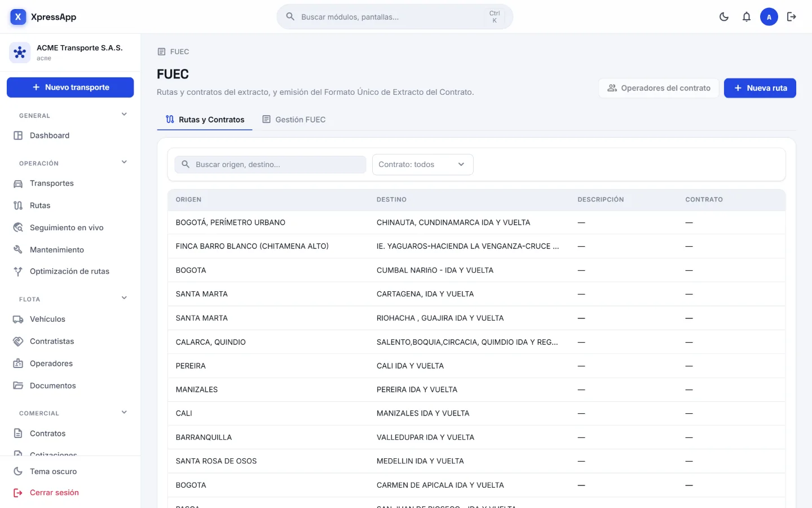Select row BOGOTÁ, PERÍMETRO URBANO
Viewport: 812px width, 508px height.
click(476, 222)
